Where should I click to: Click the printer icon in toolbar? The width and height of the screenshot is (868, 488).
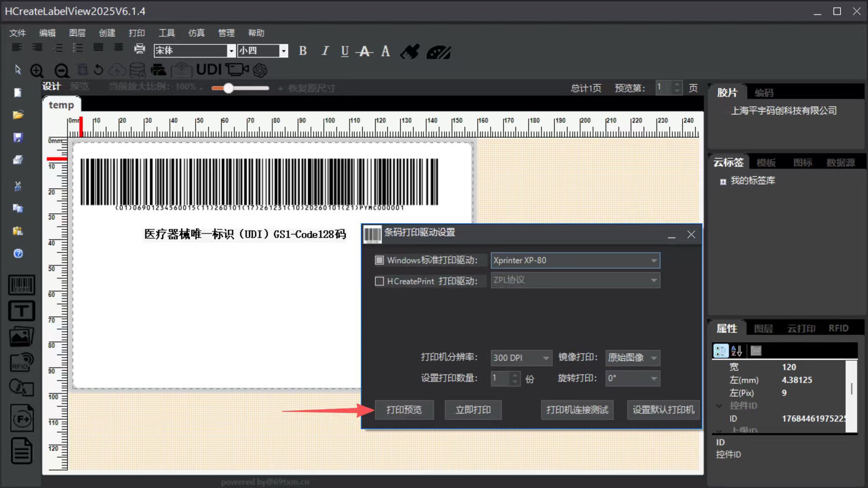point(140,49)
